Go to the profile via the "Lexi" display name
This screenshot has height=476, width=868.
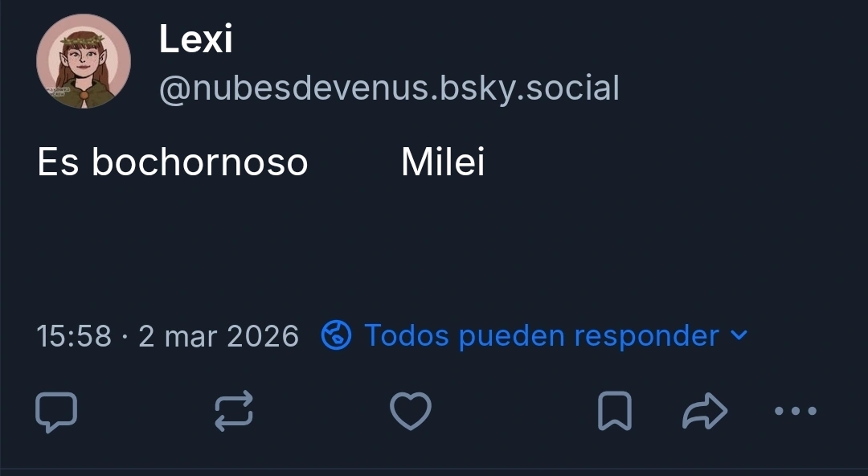click(196, 39)
